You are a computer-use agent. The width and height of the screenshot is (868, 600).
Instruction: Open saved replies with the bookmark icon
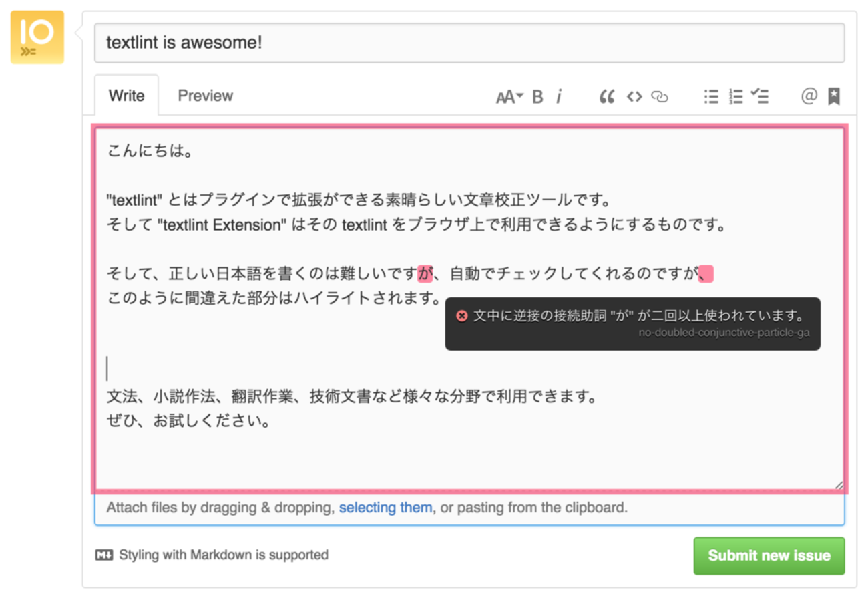[834, 97]
